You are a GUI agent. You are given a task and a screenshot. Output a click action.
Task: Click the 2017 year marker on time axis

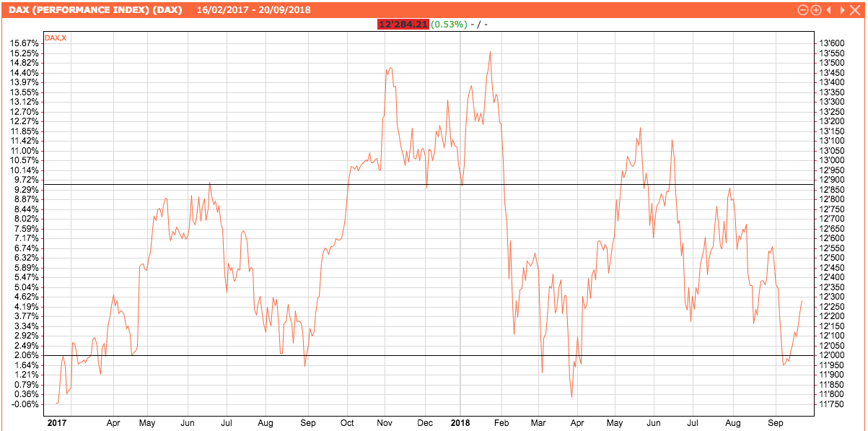point(56,422)
